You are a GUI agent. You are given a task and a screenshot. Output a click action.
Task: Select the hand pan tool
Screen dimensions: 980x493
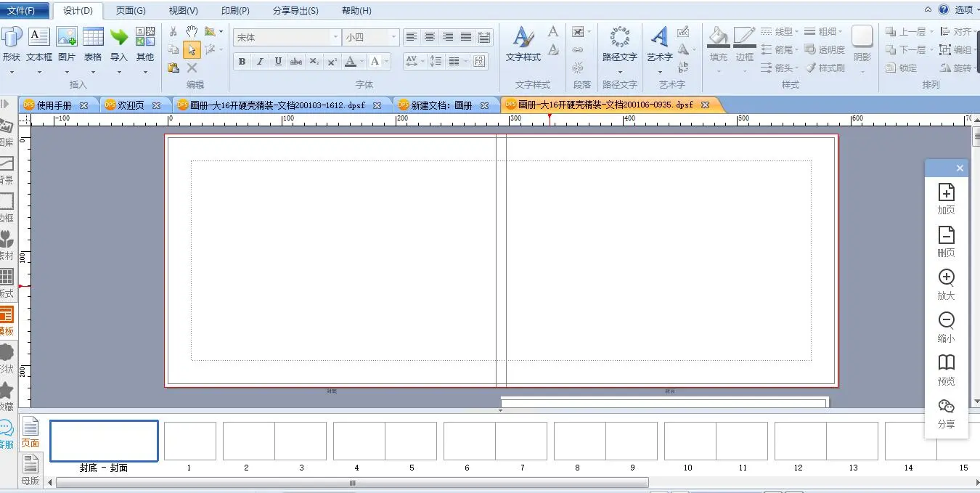click(x=192, y=31)
